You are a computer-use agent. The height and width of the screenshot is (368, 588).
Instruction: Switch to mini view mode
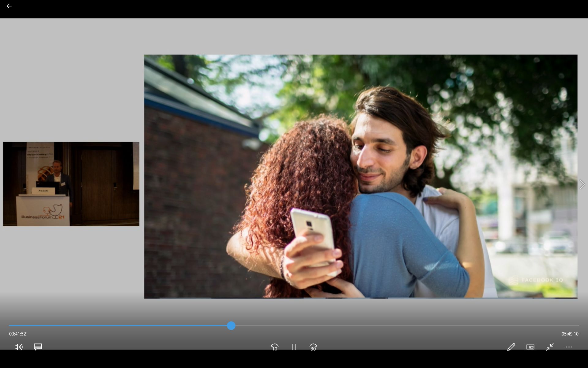[530, 347]
